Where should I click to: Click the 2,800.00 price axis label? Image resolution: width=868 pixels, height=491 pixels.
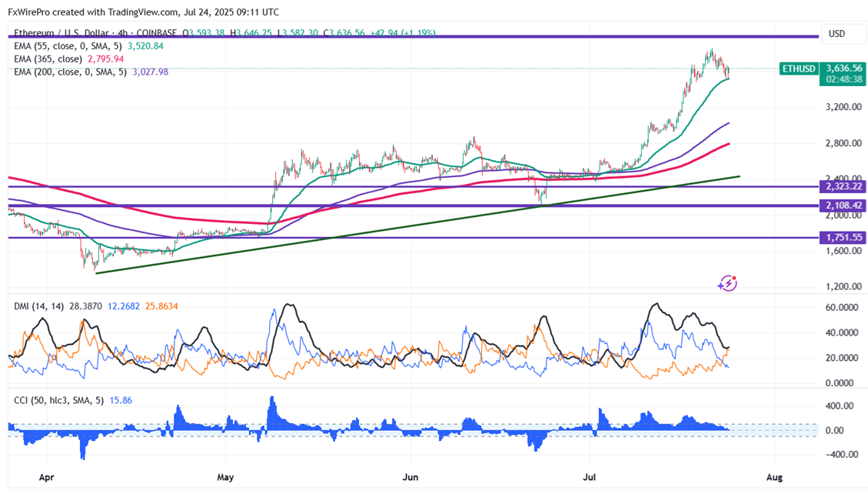[x=843, y=143]
